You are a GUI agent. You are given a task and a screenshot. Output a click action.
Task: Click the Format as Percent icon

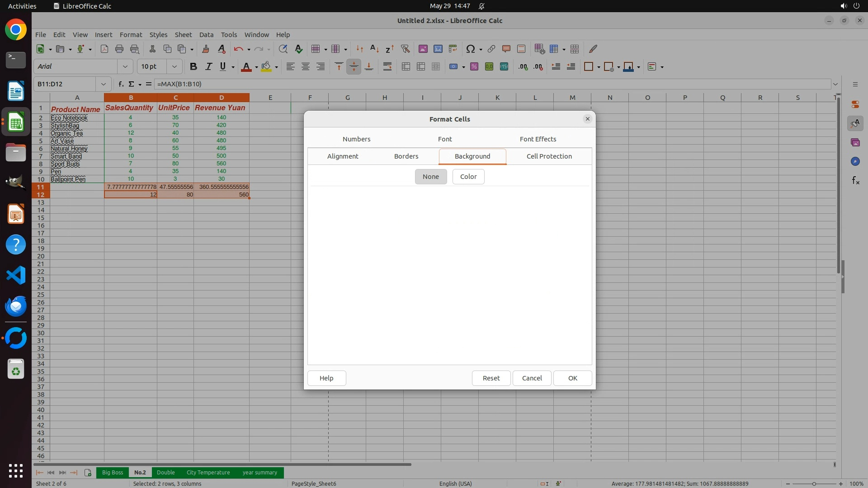tap(474, 67)
